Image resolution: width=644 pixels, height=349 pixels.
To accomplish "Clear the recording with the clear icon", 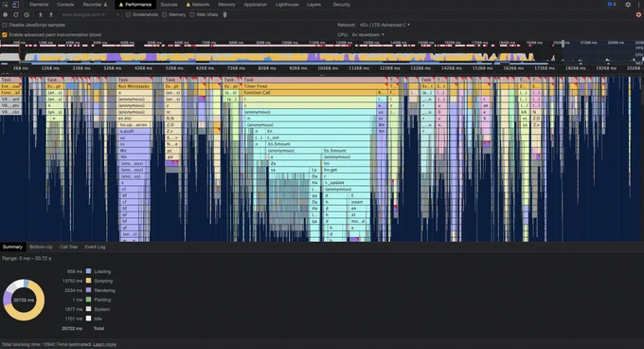I will [x=27, y=15].
